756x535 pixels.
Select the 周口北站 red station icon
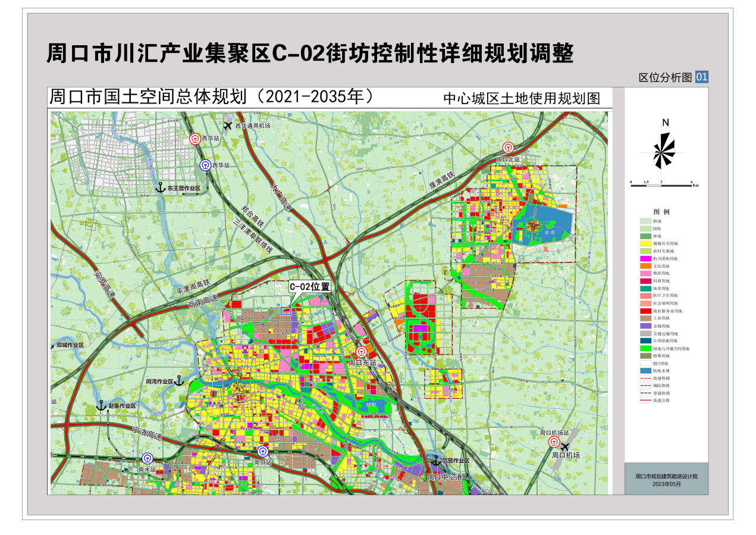click(x=508, y=148)
